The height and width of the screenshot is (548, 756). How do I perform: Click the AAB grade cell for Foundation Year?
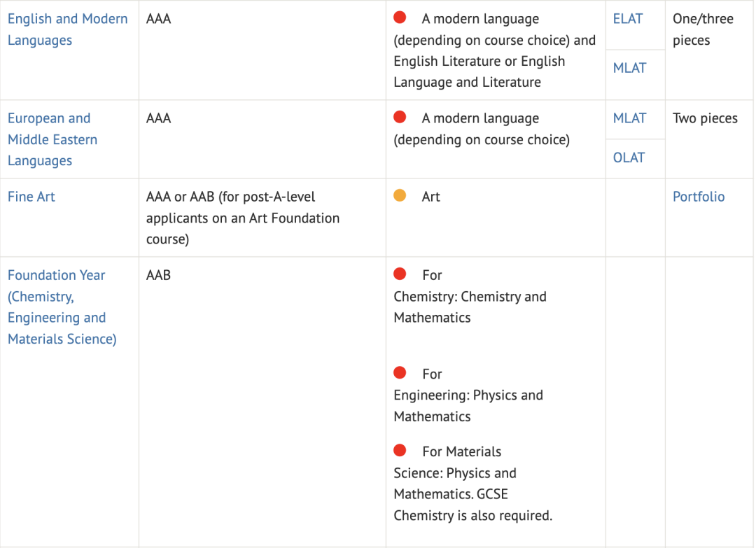(262, 402)
